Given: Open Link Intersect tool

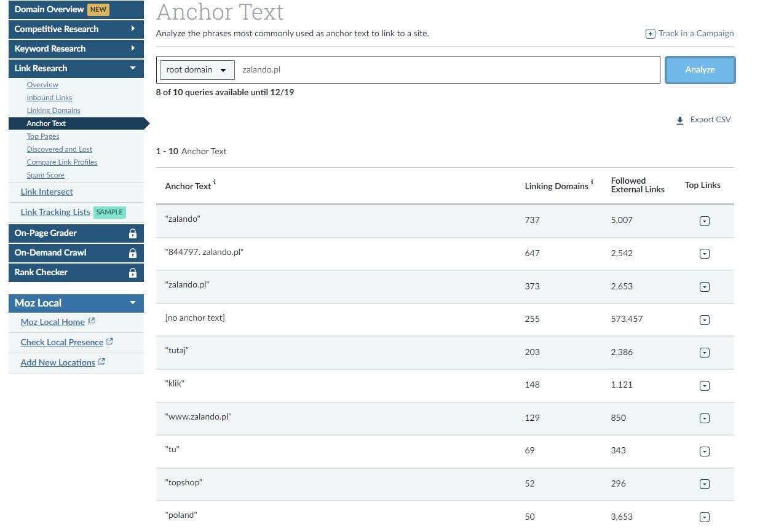Looking at the screenshot, I should point(47,192).
